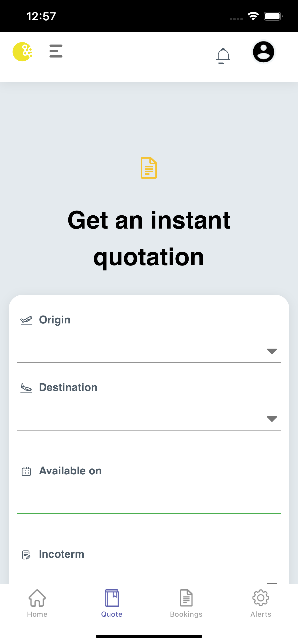The image size is (298, 644).
Task: Tap the Get an instant quotation heading
Action: (x=149, y=238)
